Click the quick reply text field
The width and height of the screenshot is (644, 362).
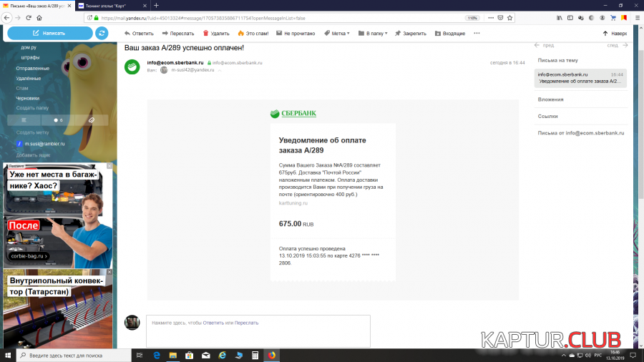[x=258, y=331]
